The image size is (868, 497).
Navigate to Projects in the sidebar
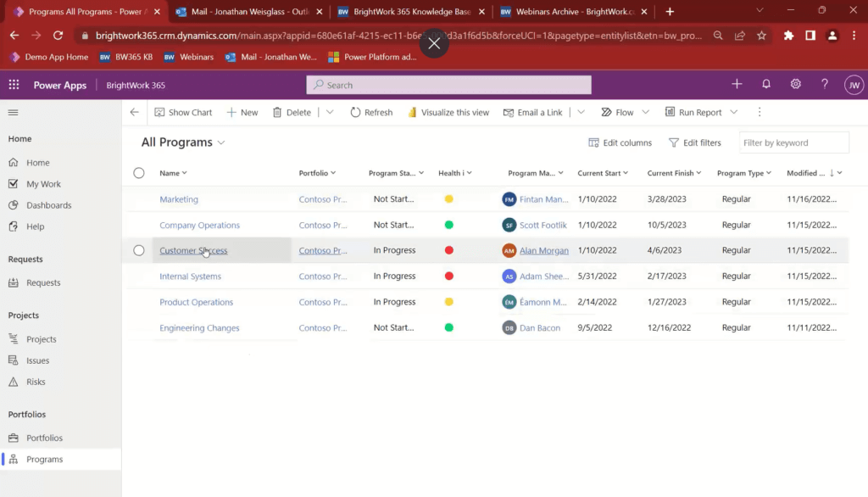click(x=42, y=338)
